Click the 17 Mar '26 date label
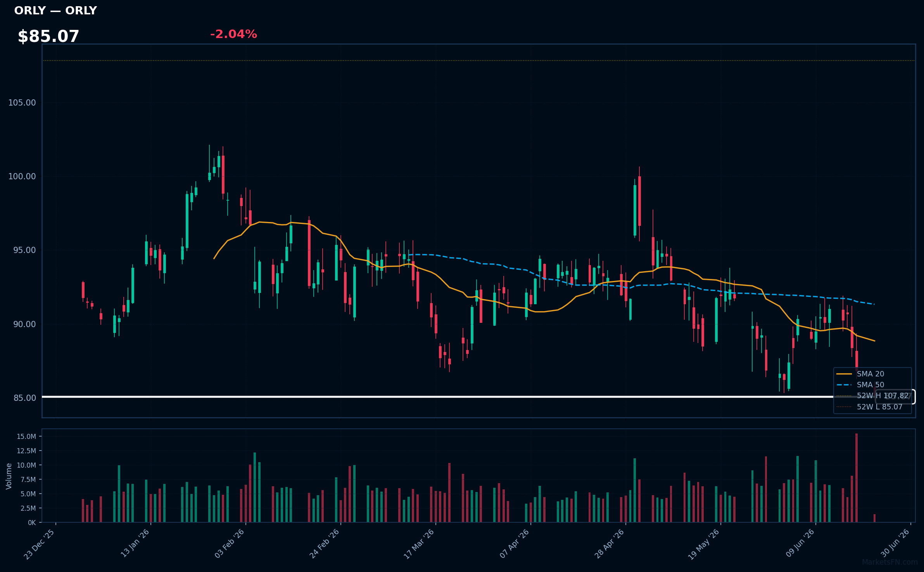 point(419,544)
